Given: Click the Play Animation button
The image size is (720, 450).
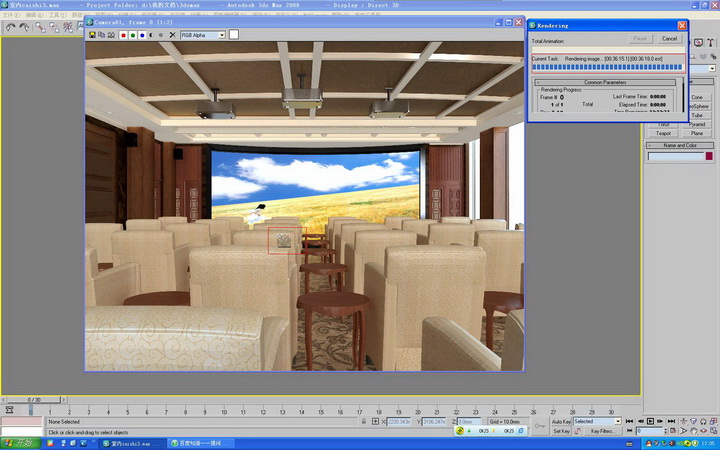Looking at the screenshot, I should [650, 421].
